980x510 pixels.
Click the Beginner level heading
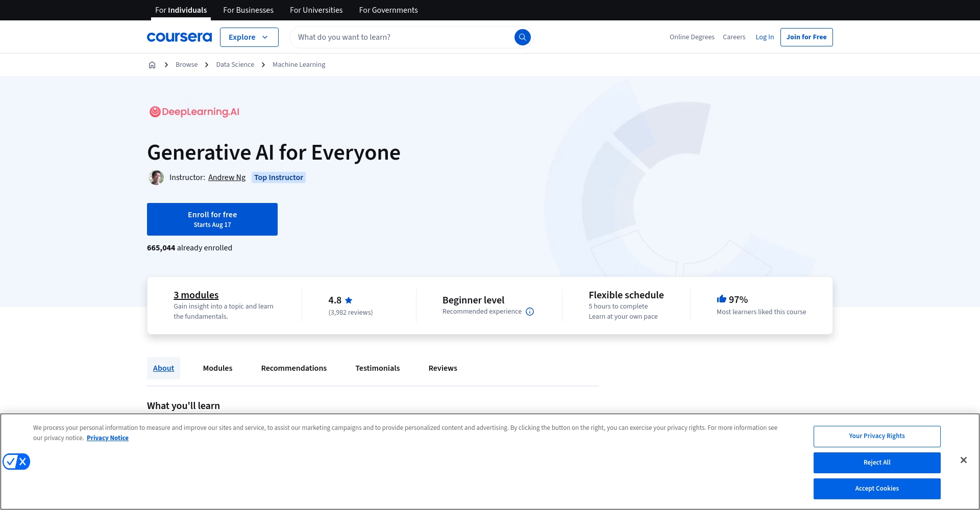[473, 300]
